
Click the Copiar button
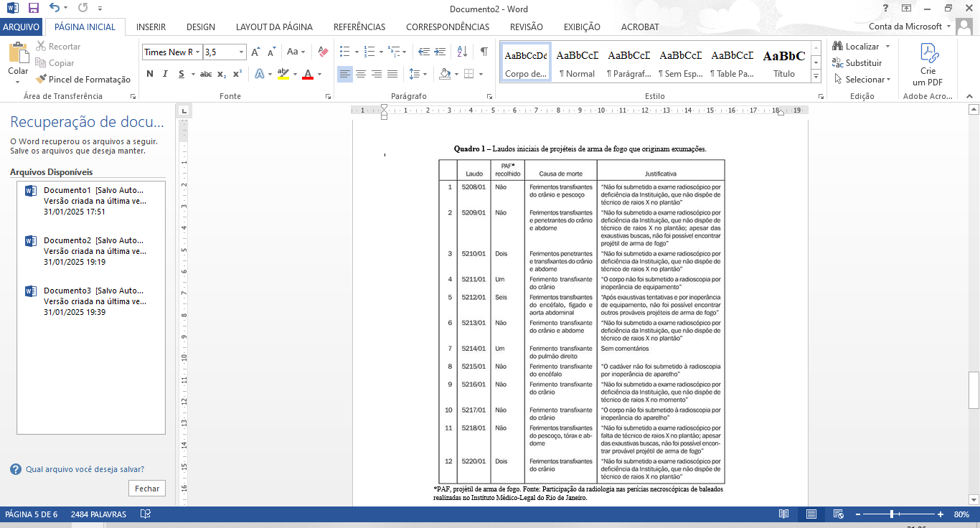[x=55, y=63]
